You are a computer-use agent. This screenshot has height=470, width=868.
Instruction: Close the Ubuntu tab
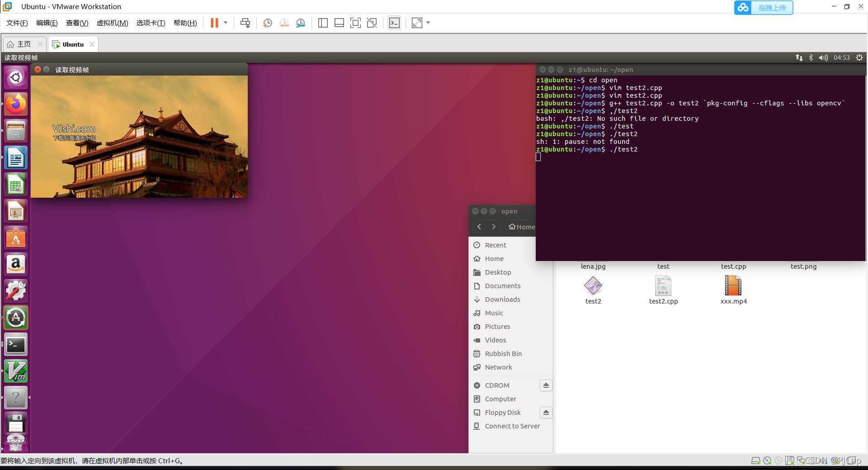(x=92, y=44)
